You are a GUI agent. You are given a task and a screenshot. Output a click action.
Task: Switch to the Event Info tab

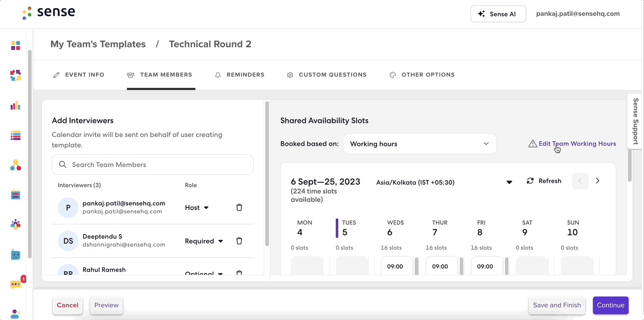[x=79, y=75]
